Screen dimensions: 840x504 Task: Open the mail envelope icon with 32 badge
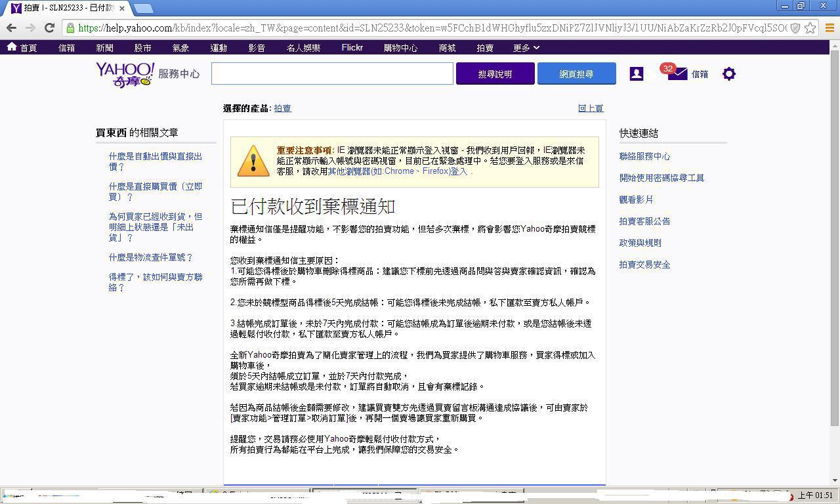[677, 73]
